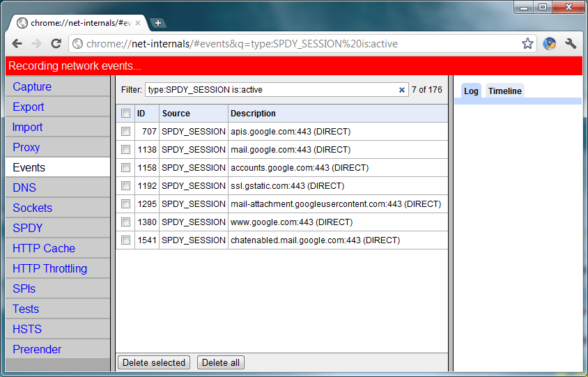Click the extension icon beside the wrench
This screenshot has width=588, height=377.
click(x=550, y=44)
